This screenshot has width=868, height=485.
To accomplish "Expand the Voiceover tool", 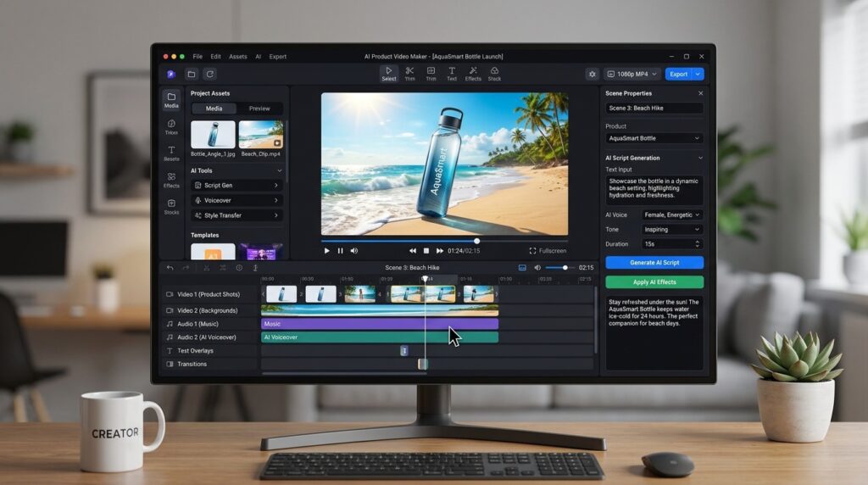I will point(237,200).
